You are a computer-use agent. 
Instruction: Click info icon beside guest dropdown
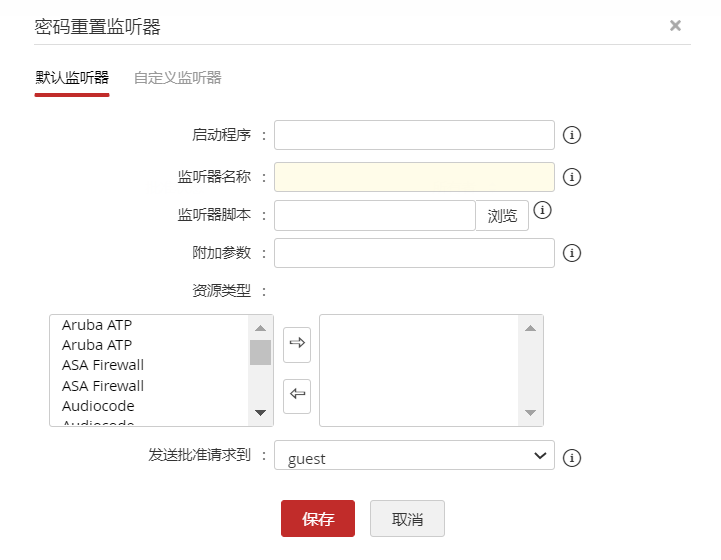pos(572,458)
